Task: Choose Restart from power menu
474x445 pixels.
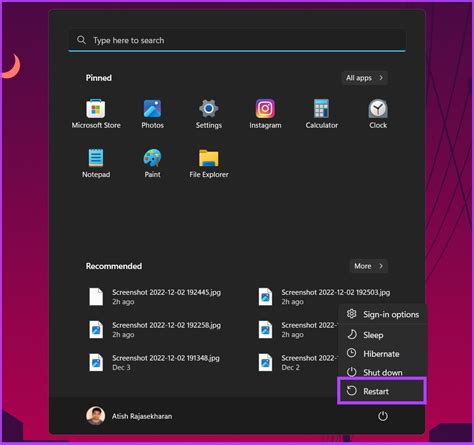Action: click(382, 391)
